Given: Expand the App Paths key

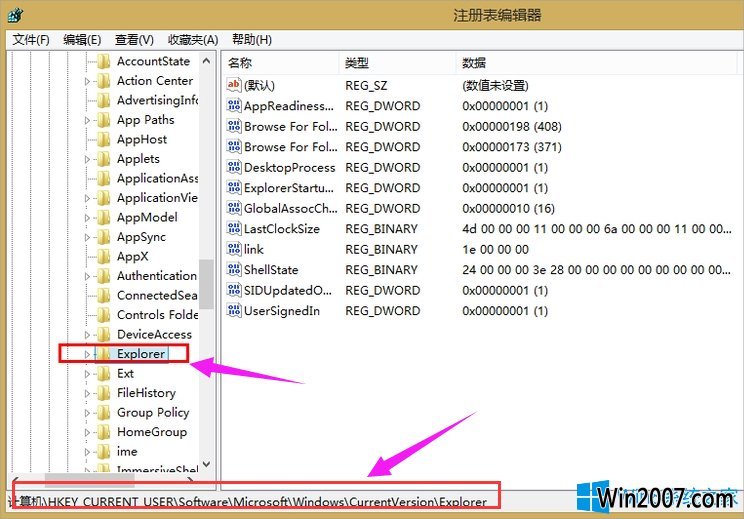Looking at the screenshot, I should [87, 120].
